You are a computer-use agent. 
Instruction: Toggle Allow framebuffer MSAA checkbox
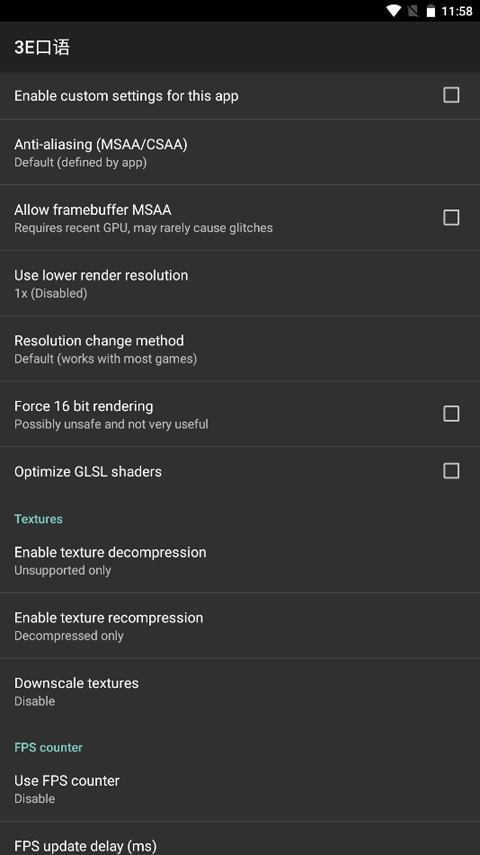click(x=451, y=218)
